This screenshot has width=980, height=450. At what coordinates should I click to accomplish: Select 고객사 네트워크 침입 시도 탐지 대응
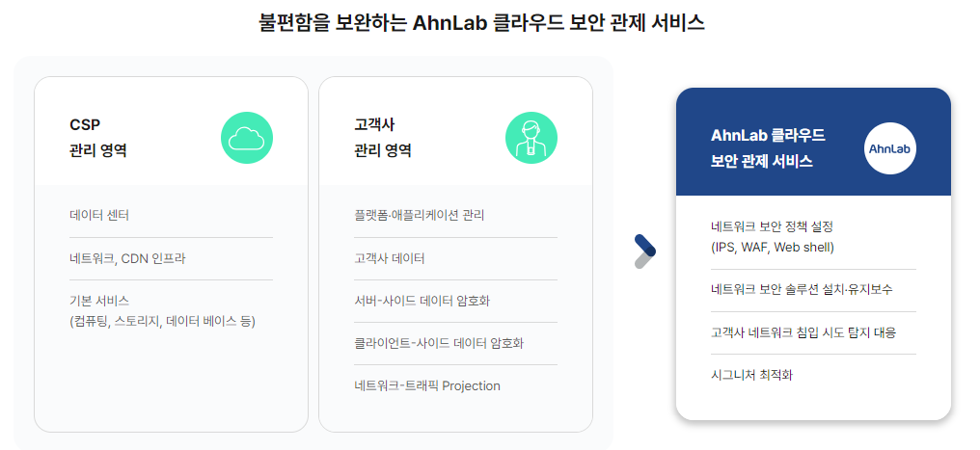(x=803, y=332)
